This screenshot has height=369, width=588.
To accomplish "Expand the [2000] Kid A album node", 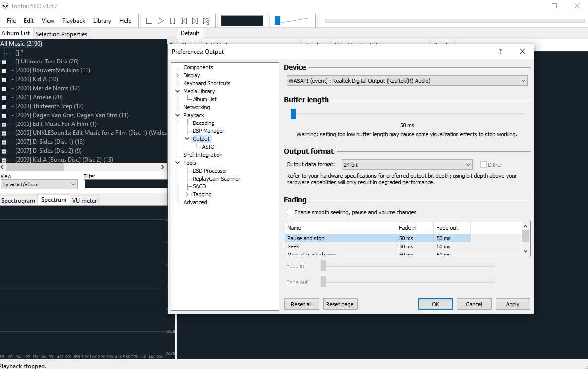I will (4, 80).
